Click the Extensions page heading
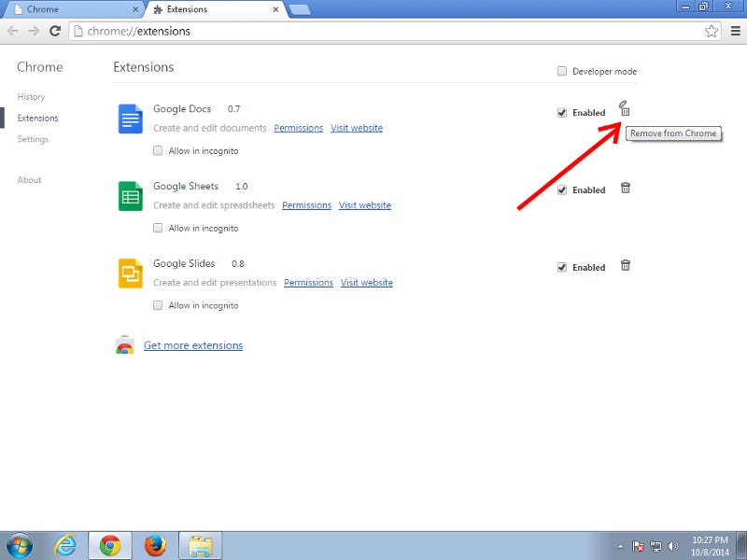The image size is (747, 560). point(144,67)
